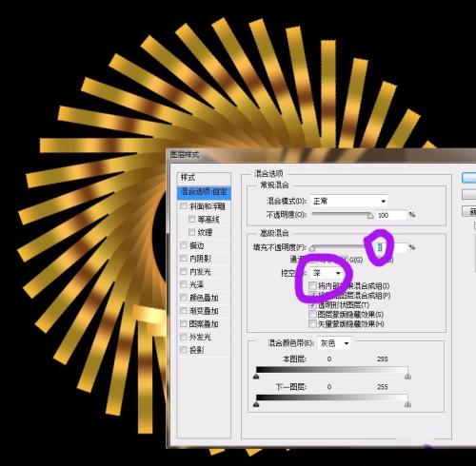Click the 不透明度 value field showing 100
Image resolution: width=476 pixels, height=466 pixels.
[x=391, y=215]
